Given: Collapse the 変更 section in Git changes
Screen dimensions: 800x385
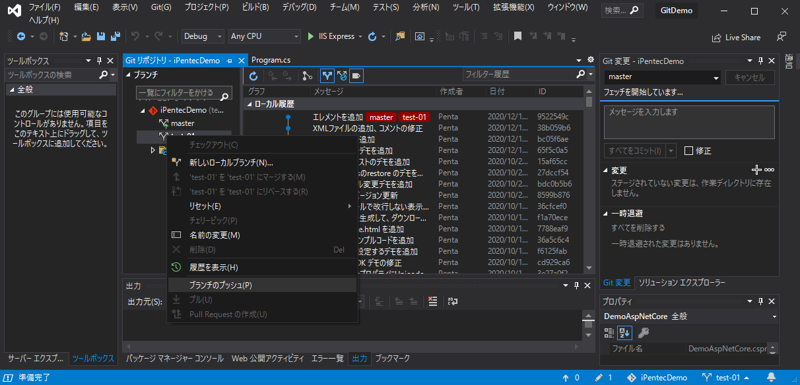Looking at the screenshot, I should click(x=606, y=170).
